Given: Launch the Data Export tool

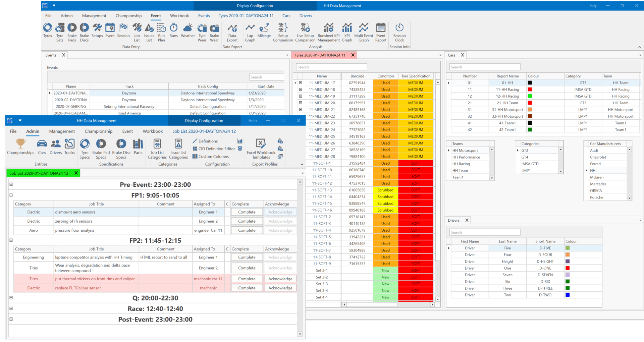Looking at the screenshot, I should [232, 32].
